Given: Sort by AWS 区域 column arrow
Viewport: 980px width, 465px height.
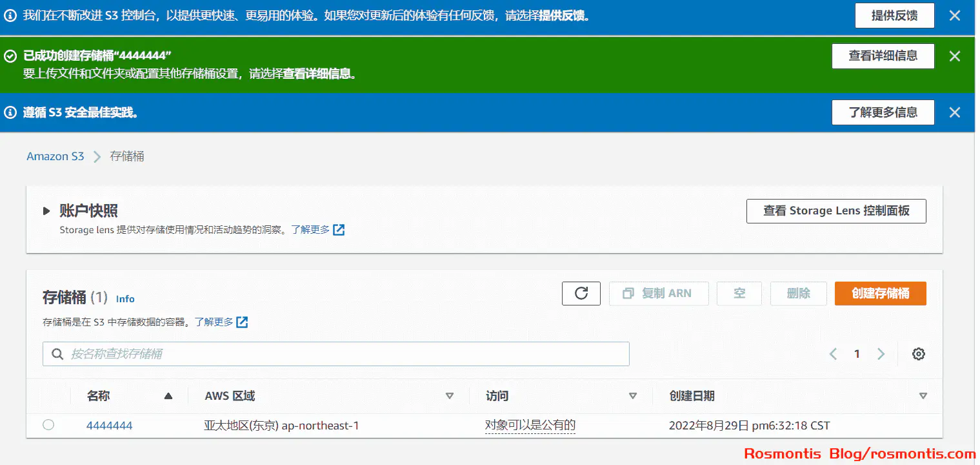Looking at the screenshot, I should pyautogui.click(x=450, y=396).
